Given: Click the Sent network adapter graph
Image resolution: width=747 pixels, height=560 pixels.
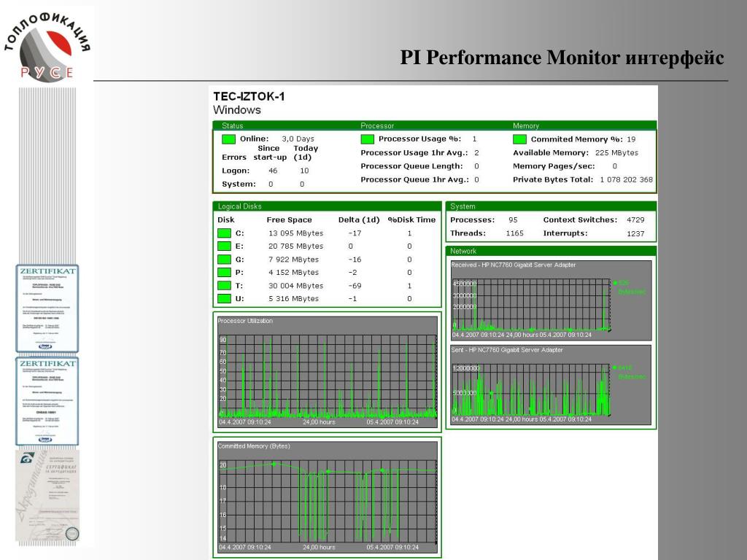Looking at the screenshot, I should coord(551,385).
